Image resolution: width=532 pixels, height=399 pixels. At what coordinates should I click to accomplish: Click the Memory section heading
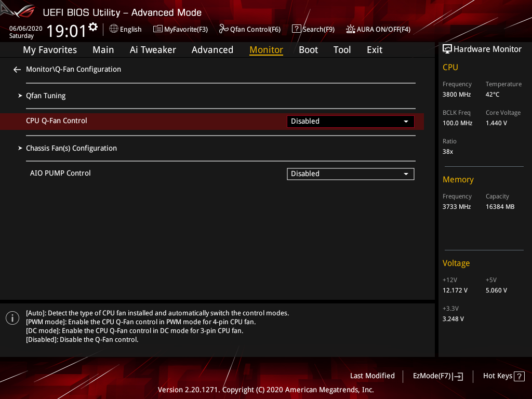(x=458, y=179)
